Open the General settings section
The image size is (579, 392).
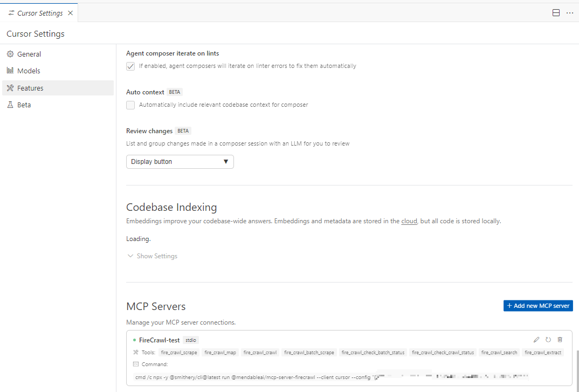58,54
